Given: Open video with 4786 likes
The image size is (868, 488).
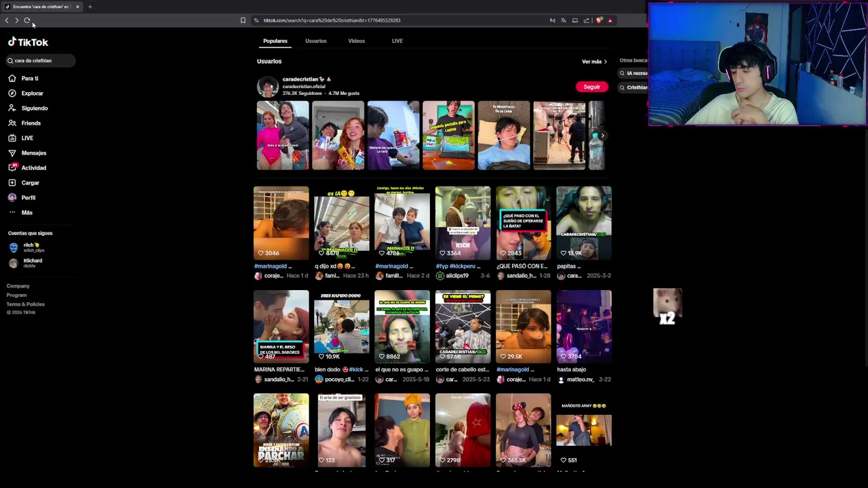Looking at the screenshot, I should tap(402, 223).
